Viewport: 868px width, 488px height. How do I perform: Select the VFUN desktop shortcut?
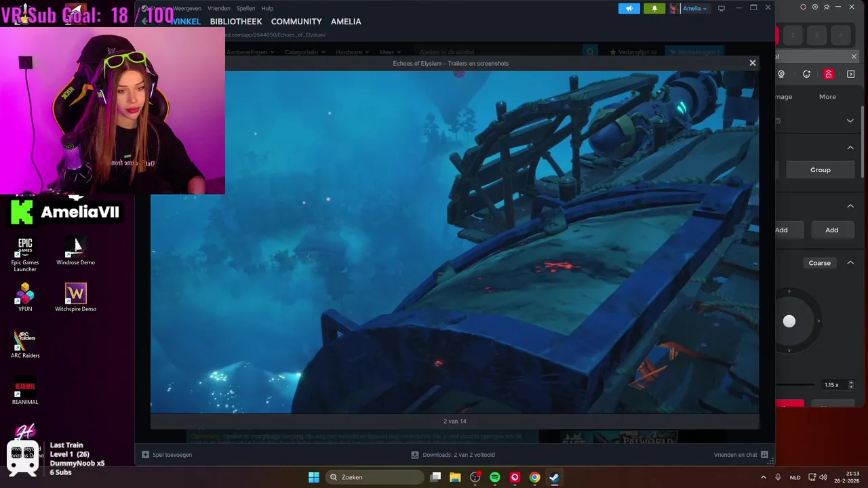tap(25, 297)
